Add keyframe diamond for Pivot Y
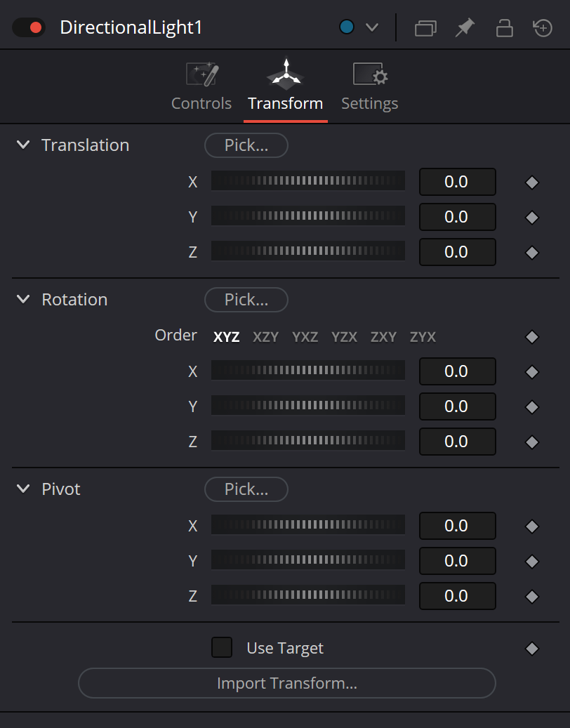 532,562
